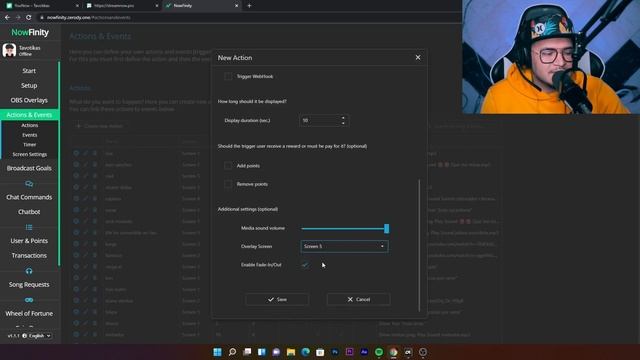Viewport: 640px width, 360px height.
Task: Cancel the new action dialog
Action: coord(358,299)
